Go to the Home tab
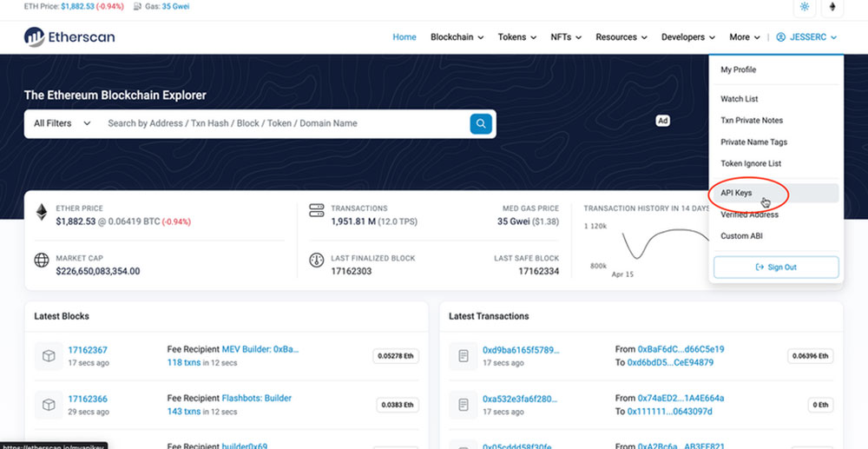The image size is (868, 449). point(404,37)
